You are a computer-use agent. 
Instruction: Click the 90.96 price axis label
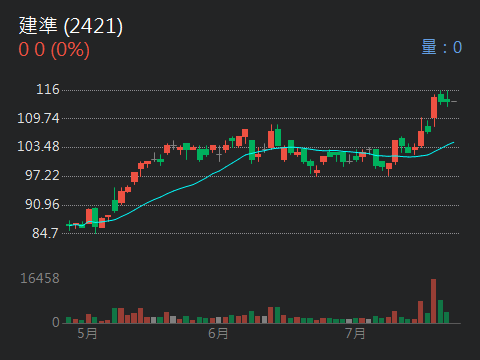(x=42, y=205)
